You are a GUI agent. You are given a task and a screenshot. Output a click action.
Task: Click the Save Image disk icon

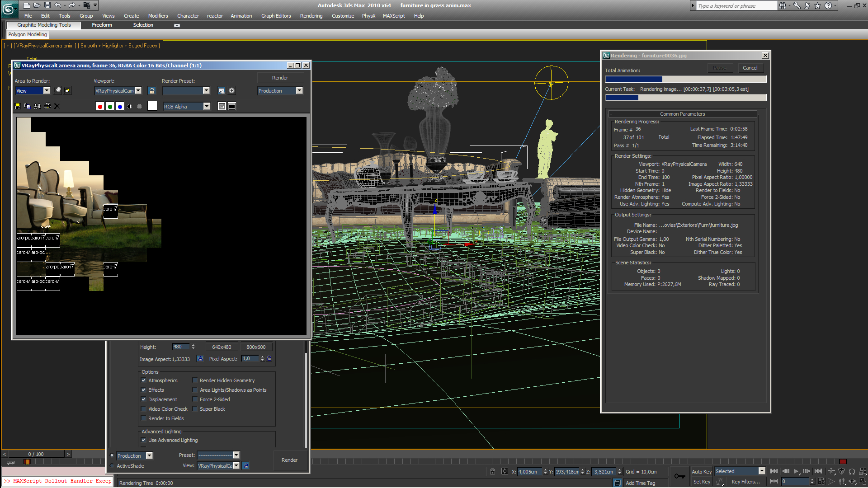point(18,106)
